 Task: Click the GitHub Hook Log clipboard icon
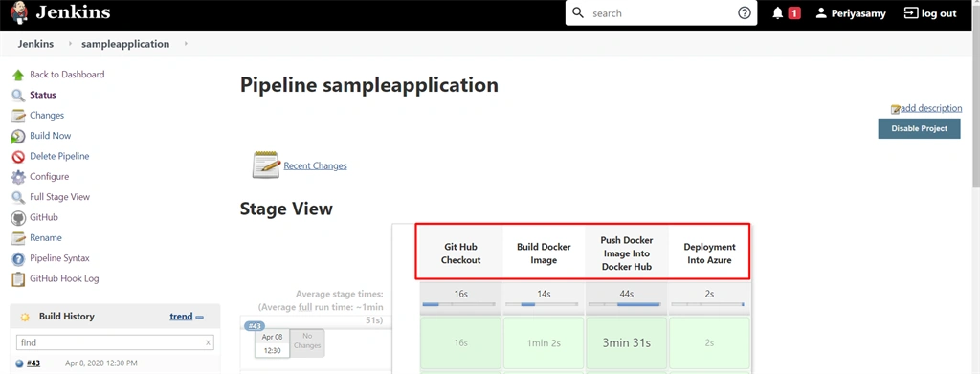point(18,279)
